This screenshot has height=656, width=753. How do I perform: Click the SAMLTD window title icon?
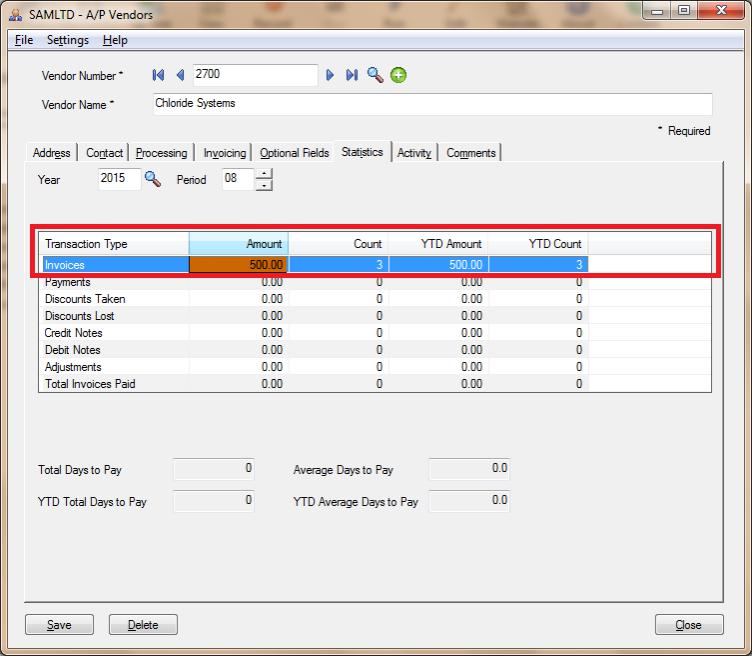[x=15, y=14]
